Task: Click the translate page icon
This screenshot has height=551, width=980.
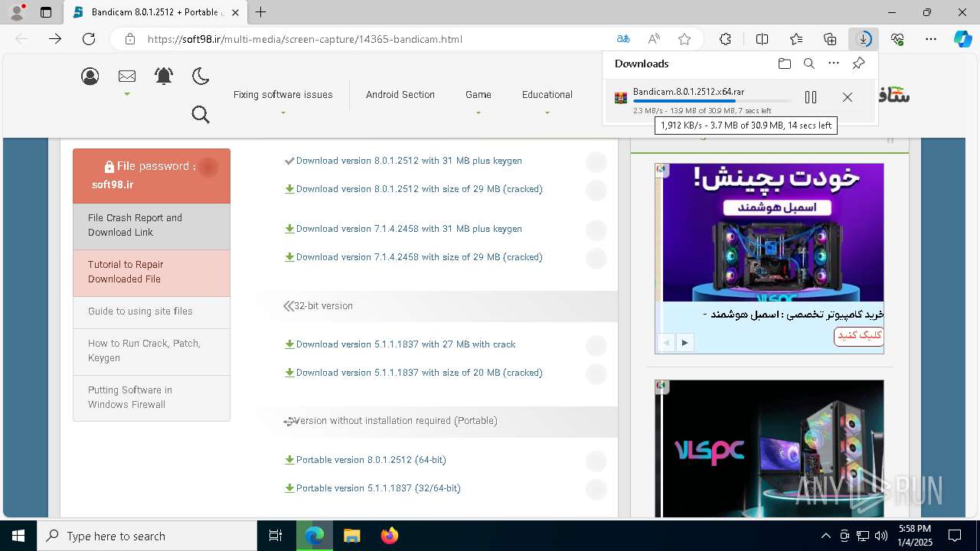Action: pos(623,39)
